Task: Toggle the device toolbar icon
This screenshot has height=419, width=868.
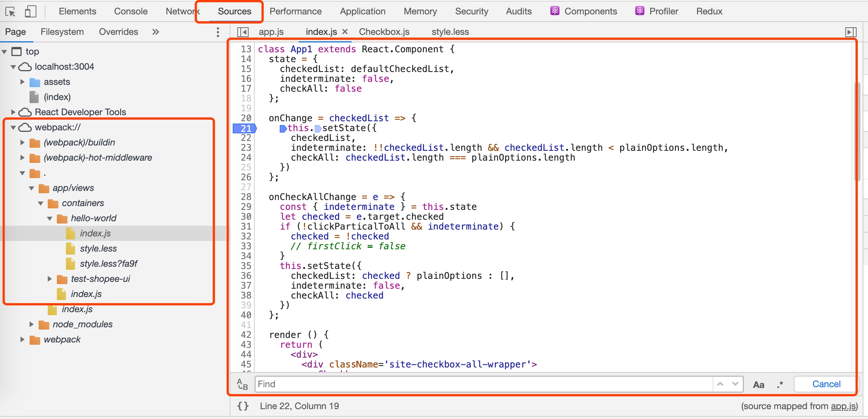Action: 30,11
